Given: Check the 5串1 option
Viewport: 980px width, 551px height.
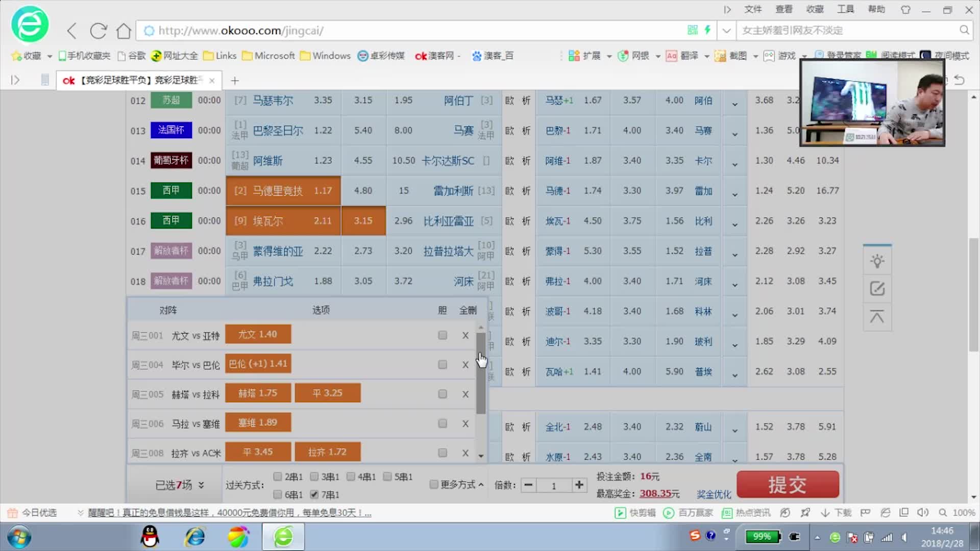Looking at the screenshot, I should coord(387,477).
